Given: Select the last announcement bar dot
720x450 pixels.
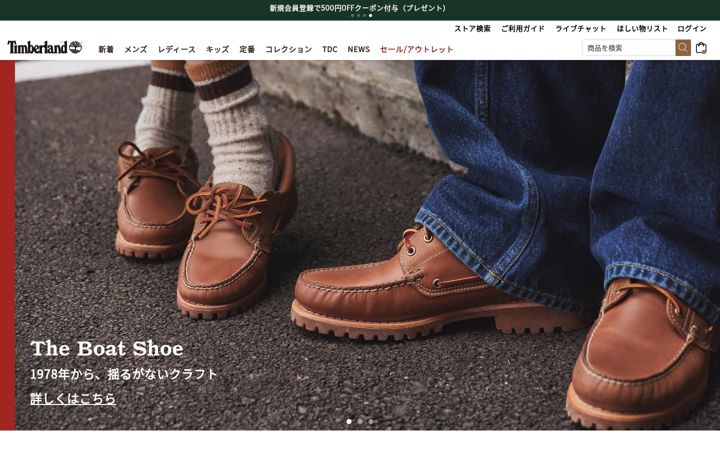Looking at the screenshot, I should pyautogui.click(x=371, y=16).
